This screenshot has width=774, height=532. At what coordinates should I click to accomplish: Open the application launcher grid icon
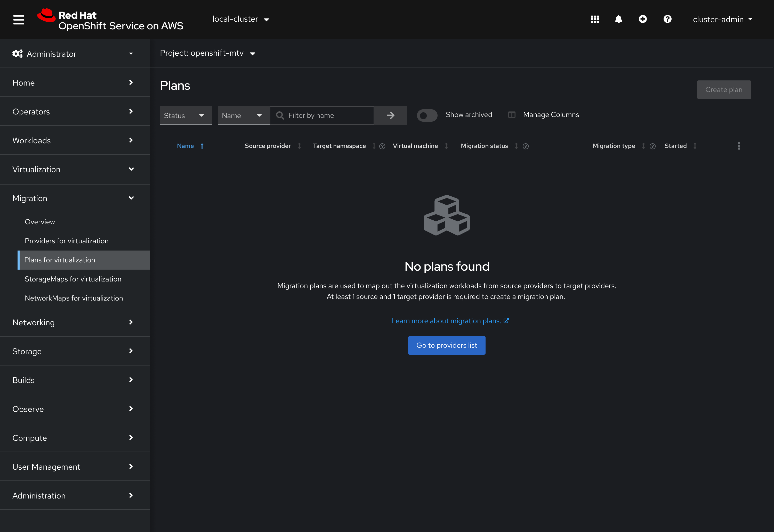point(594,19)
